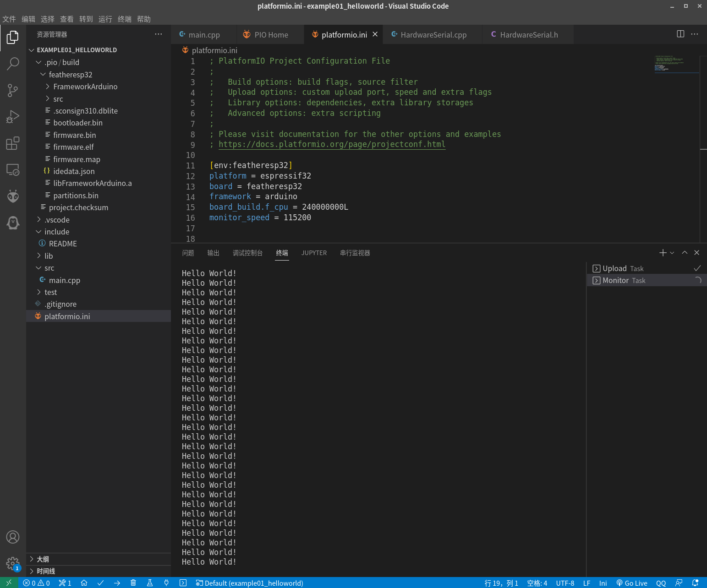
Task: Open the docs.platformio.org projectconf link
Action: pos(332,144)
